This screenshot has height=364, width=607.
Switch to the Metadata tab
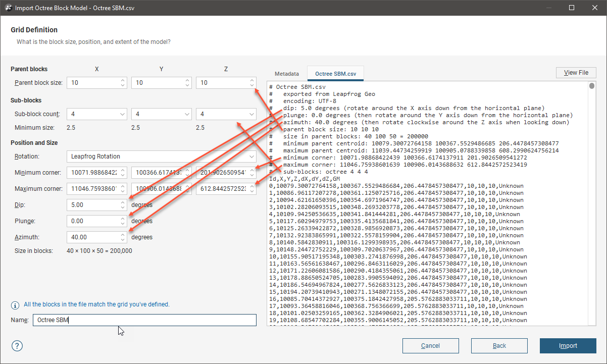[x=286, y=74]
